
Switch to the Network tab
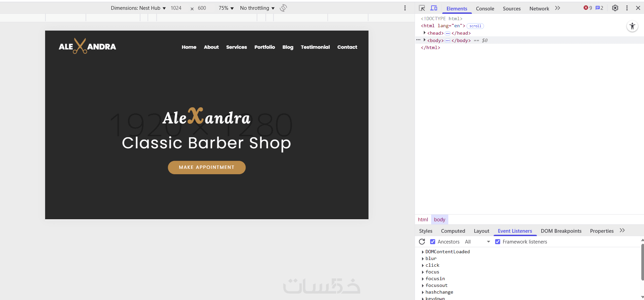(539, 8)
